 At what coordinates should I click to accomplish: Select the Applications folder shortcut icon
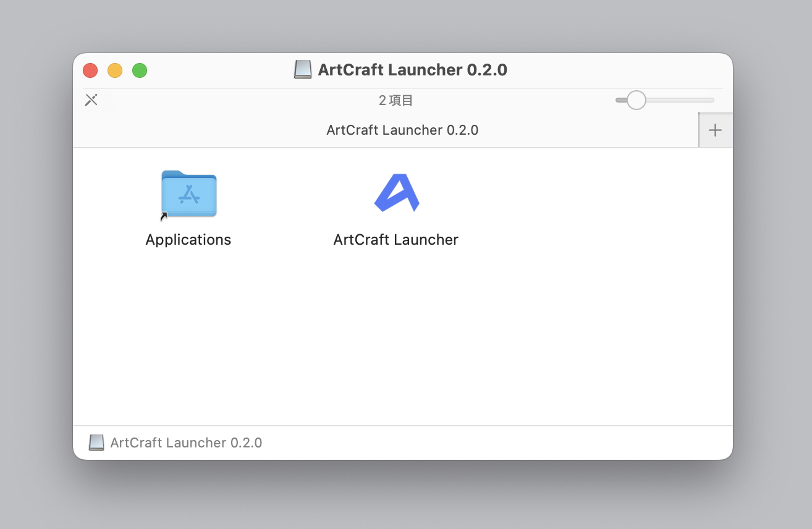click(188, 194)
